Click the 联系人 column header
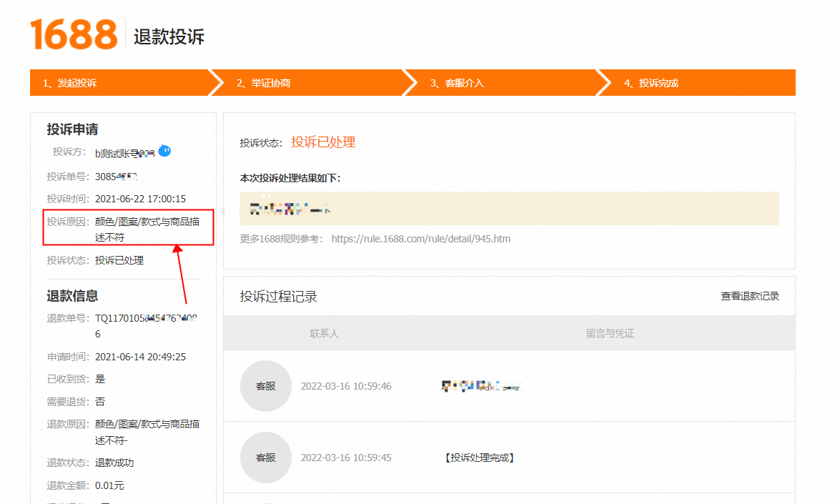The width and height of the screenshot is (840, 504). point(324,333)
